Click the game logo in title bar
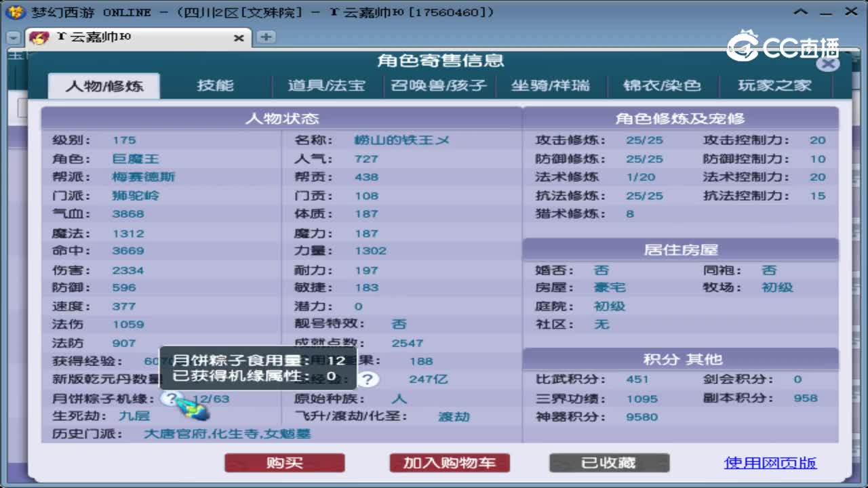This screenshot has height=488, width=868. [15, 12]
